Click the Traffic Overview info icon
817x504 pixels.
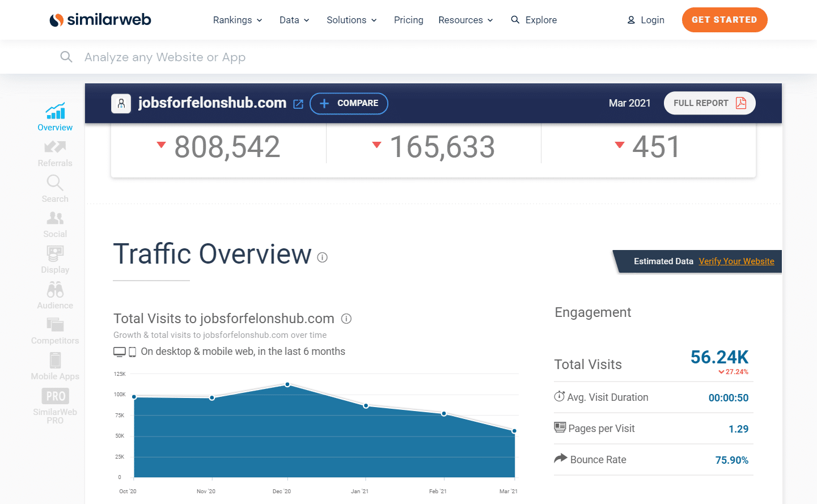(322, 257)
